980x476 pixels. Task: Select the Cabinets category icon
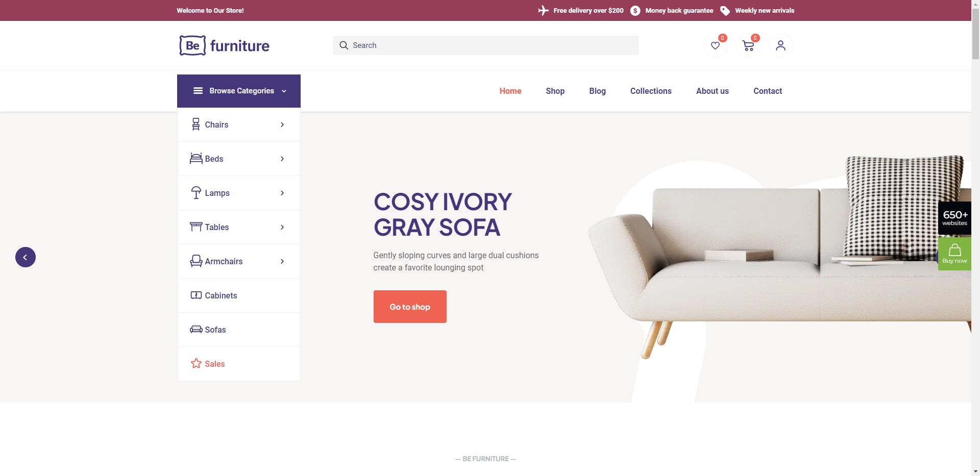[196, 295]
